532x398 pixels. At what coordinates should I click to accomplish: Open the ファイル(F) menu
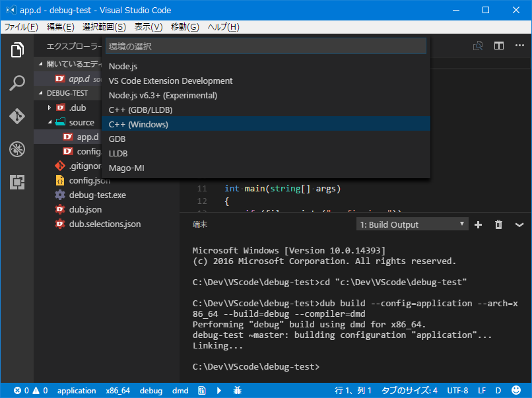coord(21,27)
